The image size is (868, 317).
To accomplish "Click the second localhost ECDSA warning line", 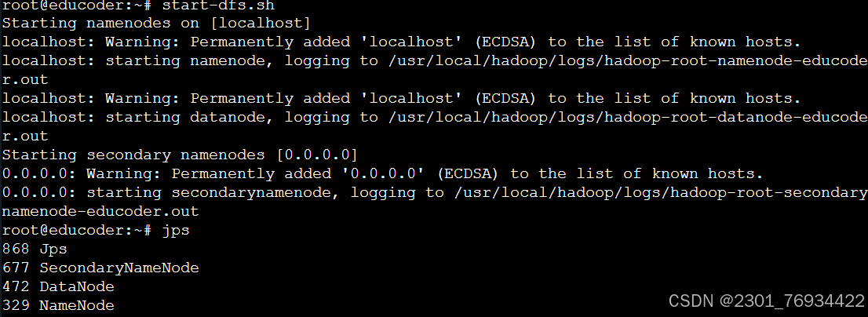I will tap(401, 99).
